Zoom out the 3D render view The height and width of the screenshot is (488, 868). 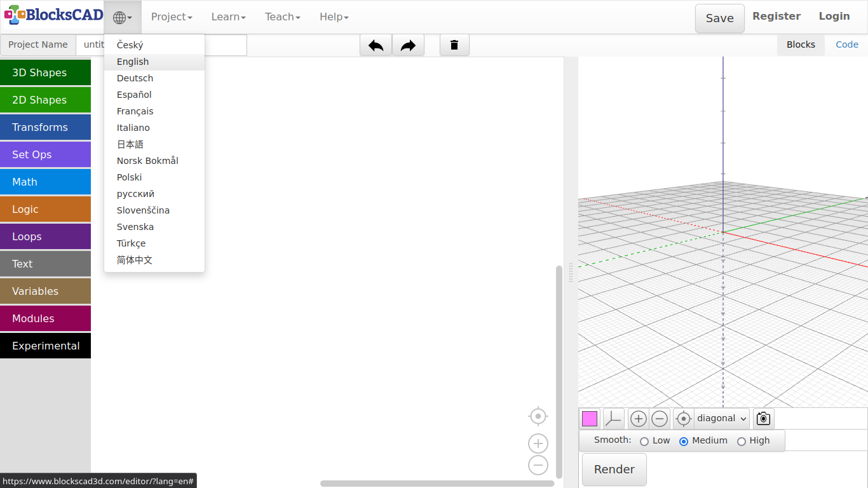(x=660, y=419)
